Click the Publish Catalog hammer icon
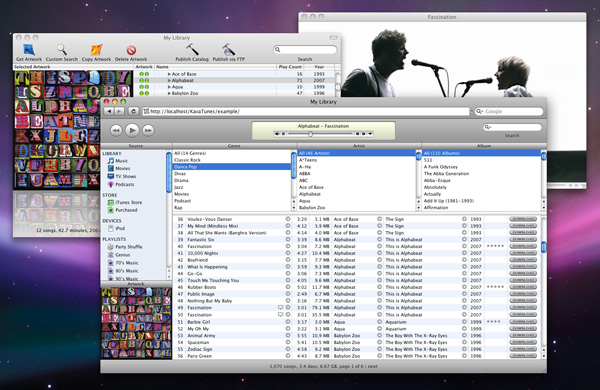Image resolution: width=600 pixels, height=390 pixels. click(192, 50)
